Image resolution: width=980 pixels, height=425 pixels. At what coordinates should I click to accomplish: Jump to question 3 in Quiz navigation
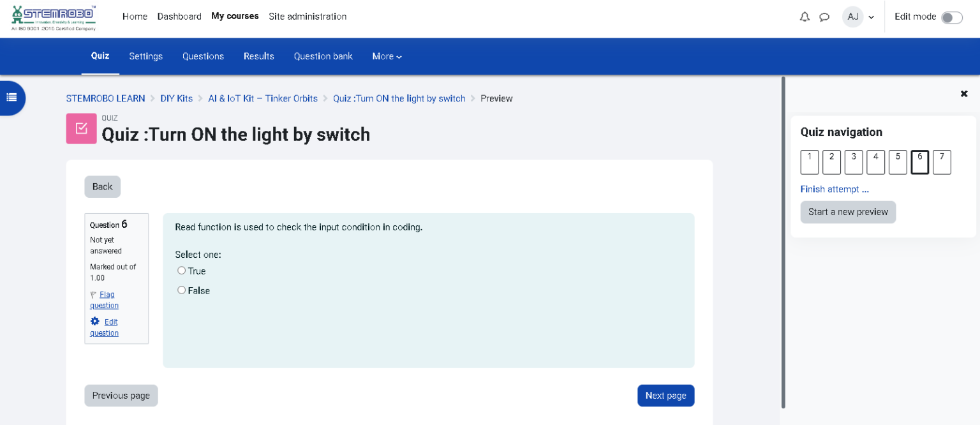click(x=854, y=162)
